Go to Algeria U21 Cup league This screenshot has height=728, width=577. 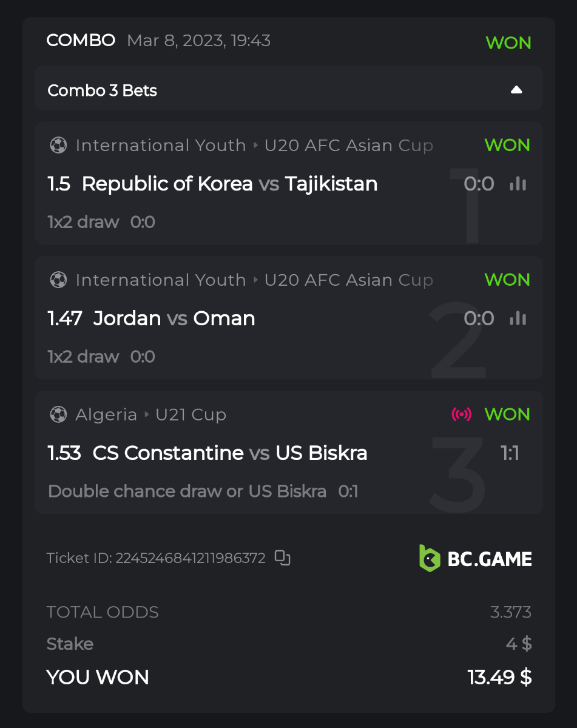click(x=191, y=414)
